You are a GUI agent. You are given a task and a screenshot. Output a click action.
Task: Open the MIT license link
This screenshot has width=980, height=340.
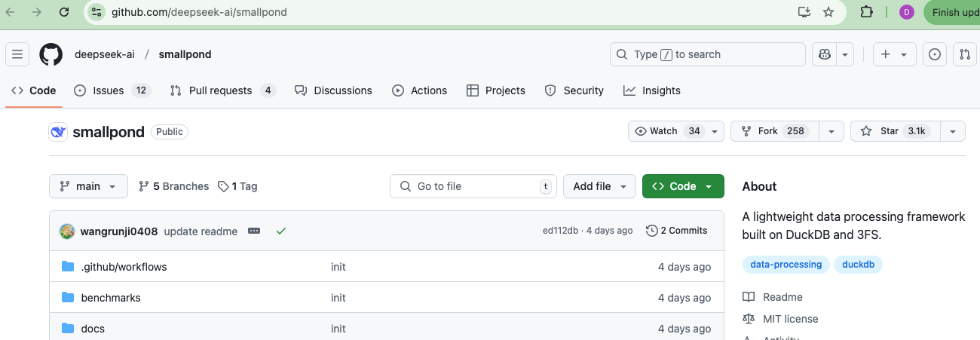(780, 319)
